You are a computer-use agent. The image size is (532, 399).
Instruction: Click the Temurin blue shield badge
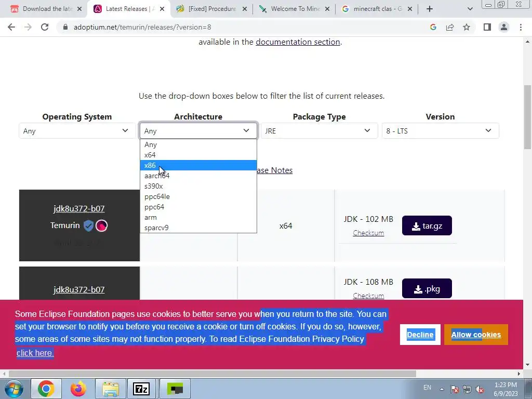pos(88,225)
